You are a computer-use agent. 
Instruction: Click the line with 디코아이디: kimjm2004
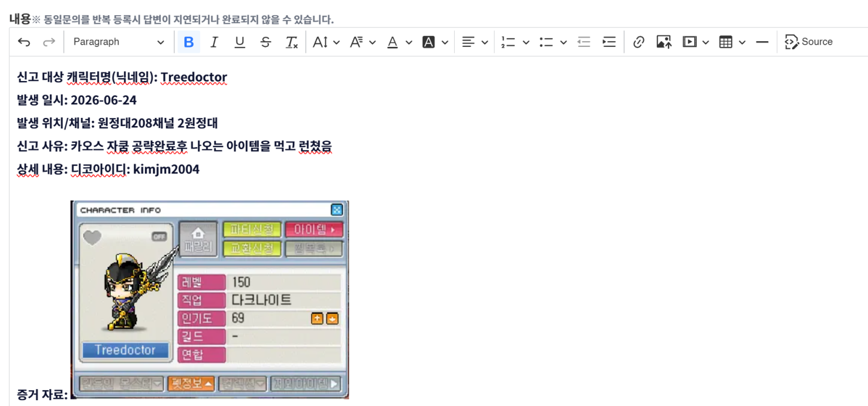pos(108,170)
